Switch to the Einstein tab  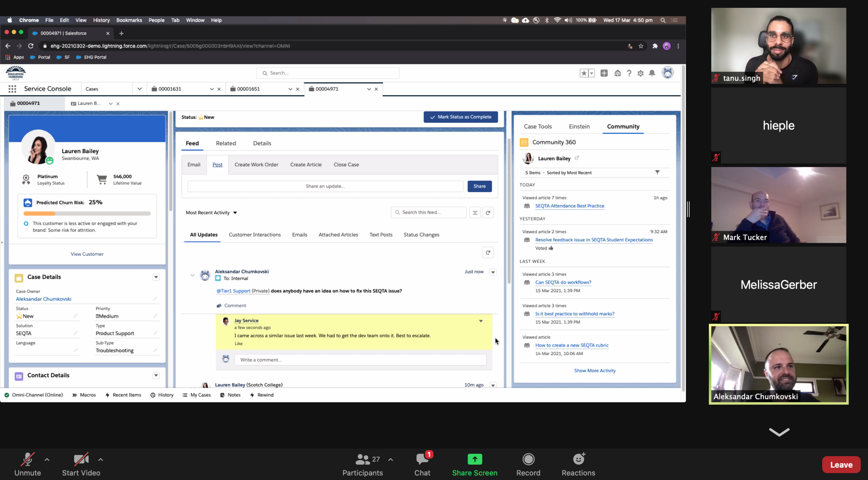(579, 127)
